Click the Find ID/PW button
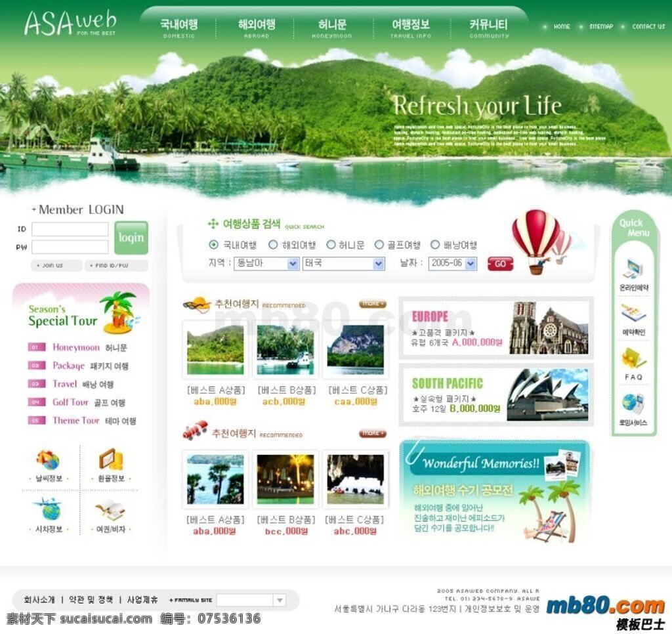 (116, 265)
